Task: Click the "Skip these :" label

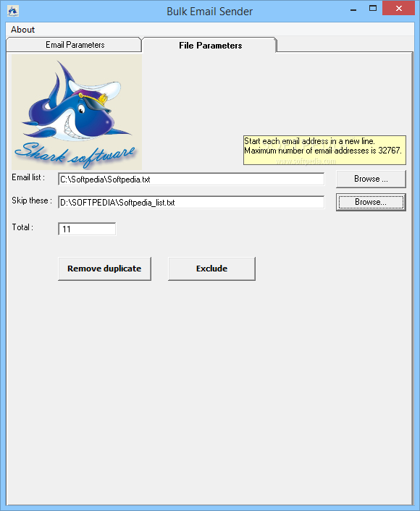Action: [x=32, y=200]
